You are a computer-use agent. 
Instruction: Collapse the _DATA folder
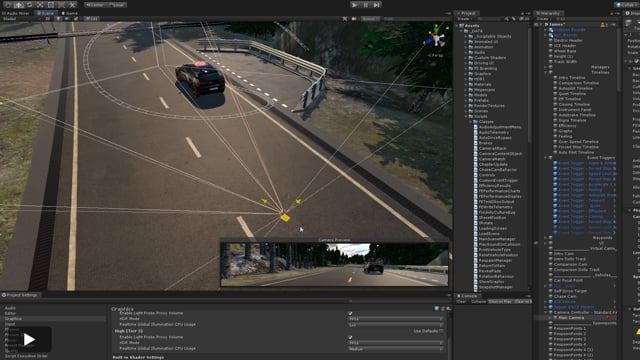(x=462, y=31)
